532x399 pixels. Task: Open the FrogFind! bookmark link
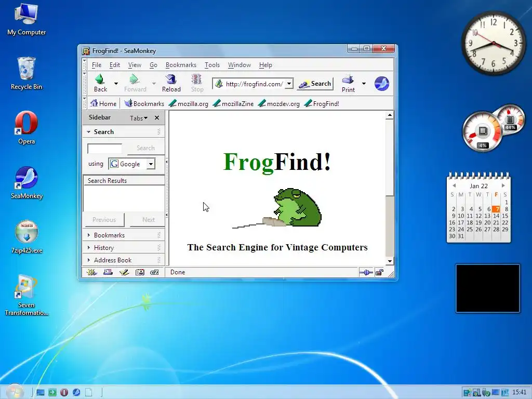click(322, 103)
